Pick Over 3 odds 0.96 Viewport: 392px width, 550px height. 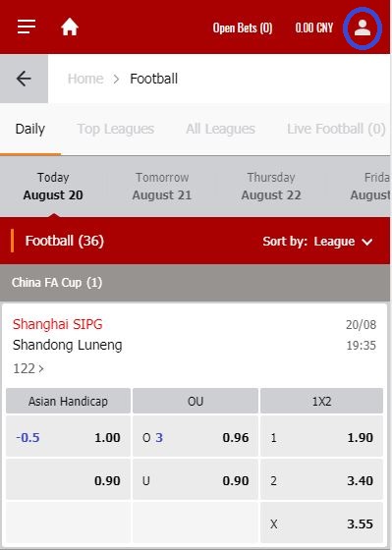click(196, 437)
